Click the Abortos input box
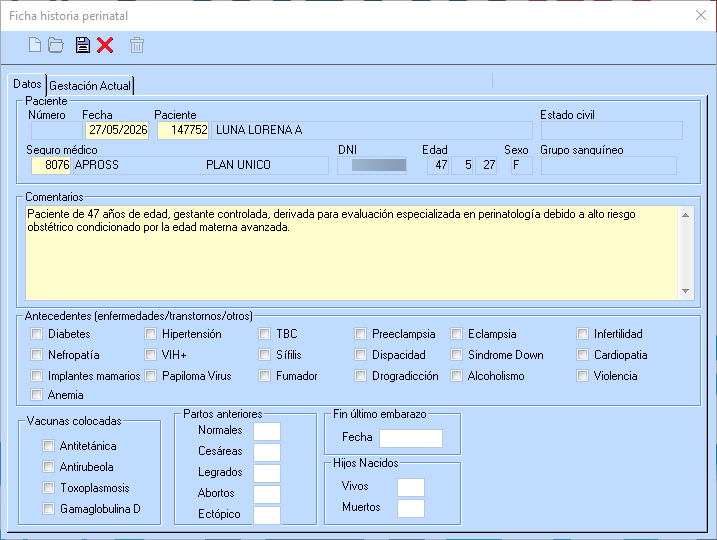This screenshot has width=717, height=540. pos(267,494)
